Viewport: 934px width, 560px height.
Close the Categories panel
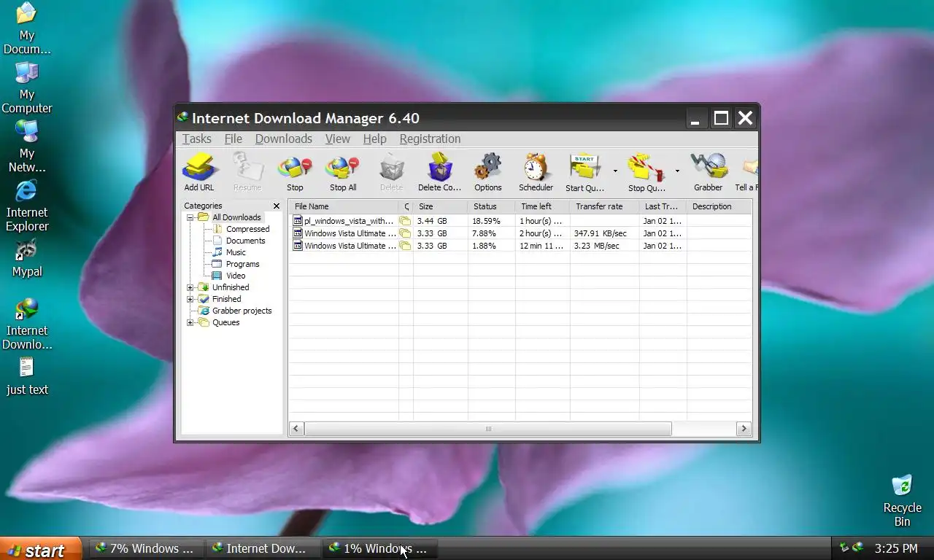coord(277,206)
